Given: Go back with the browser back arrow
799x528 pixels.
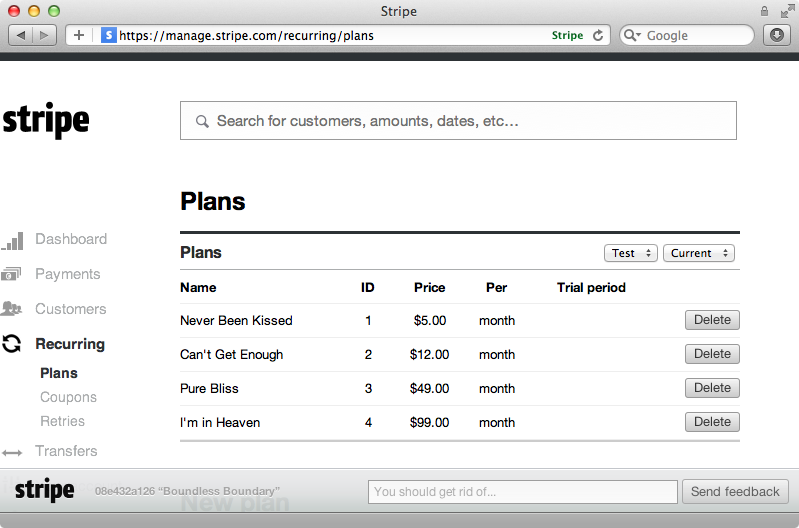Looking at the screenshot, I should (21, 35).
